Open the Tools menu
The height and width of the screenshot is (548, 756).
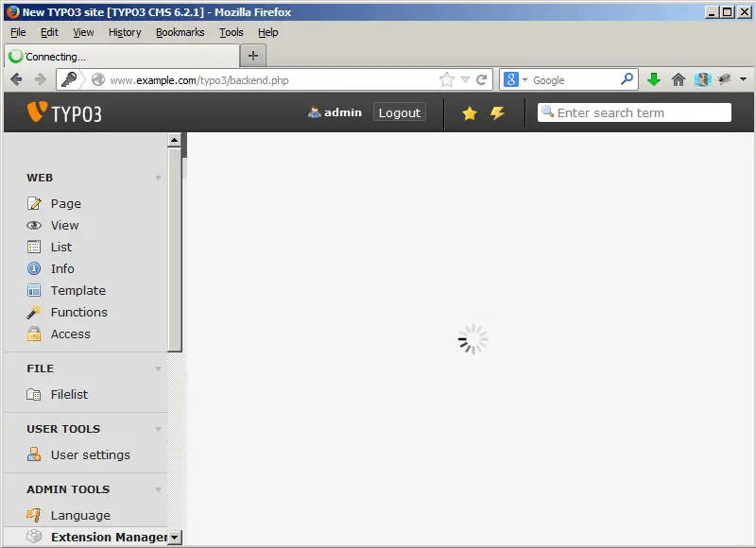click(x=232, y=32)
